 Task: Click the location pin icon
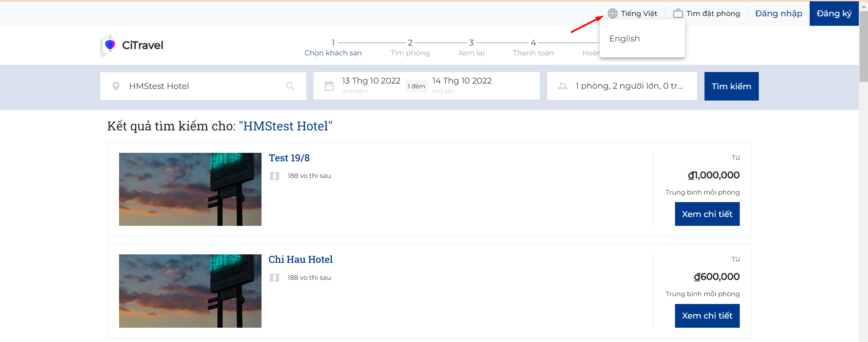pyautogui.click(x=116, y=86)
